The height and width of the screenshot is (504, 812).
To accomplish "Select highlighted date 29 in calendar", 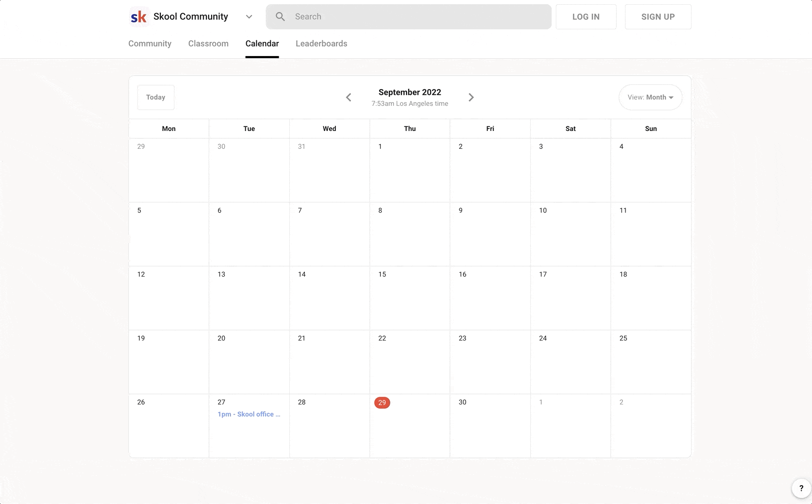I will 382,402.
